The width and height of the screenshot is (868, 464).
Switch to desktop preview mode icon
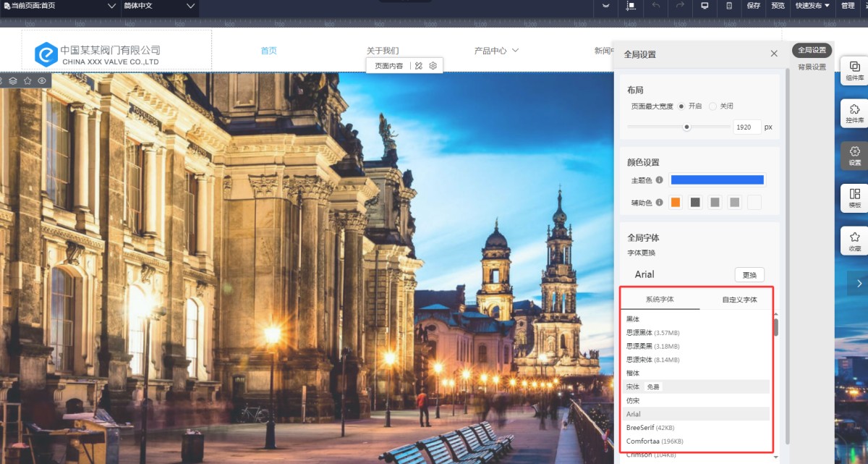pos(705,6)
